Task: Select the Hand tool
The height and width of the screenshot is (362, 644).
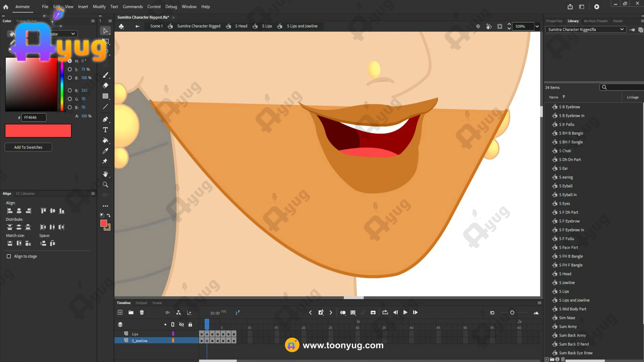Action: 105,174
